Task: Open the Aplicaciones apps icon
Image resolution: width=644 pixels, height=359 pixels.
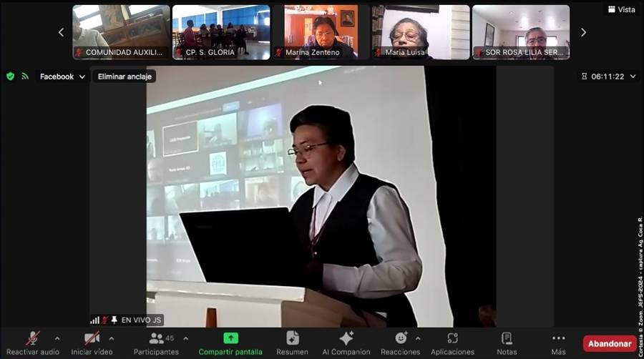Action: click(453, 338)
